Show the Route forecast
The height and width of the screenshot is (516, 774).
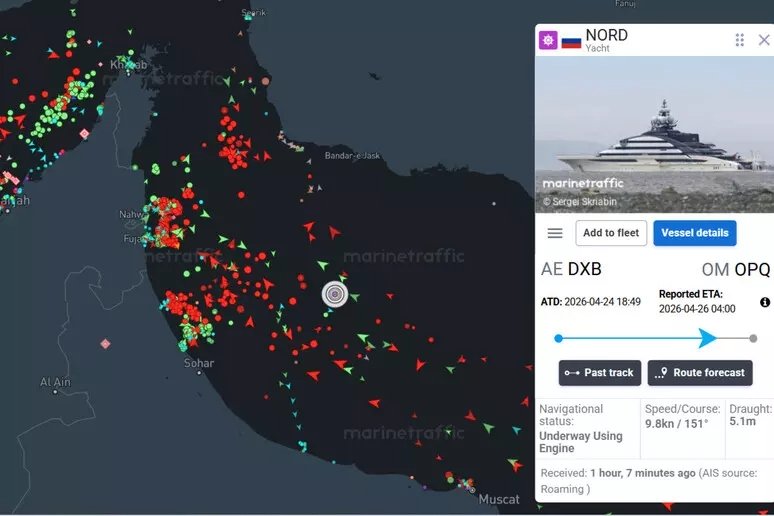[x=699, y=373]
